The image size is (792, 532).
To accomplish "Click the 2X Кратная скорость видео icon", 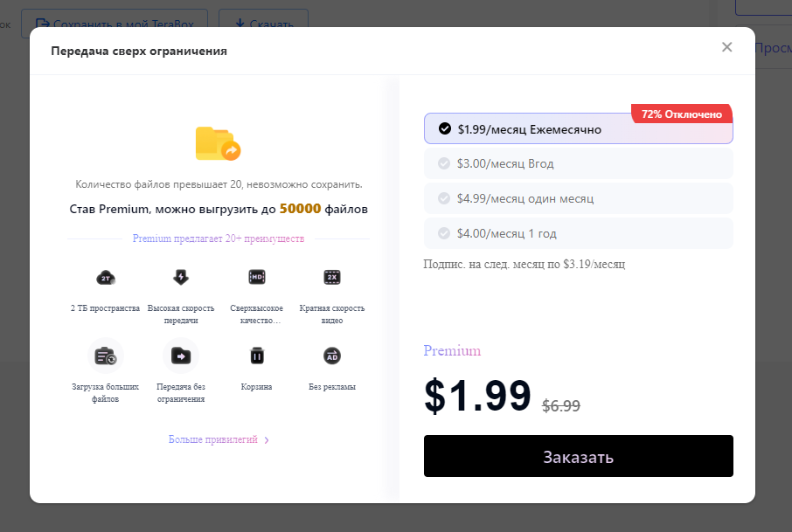I will (332, 277).
